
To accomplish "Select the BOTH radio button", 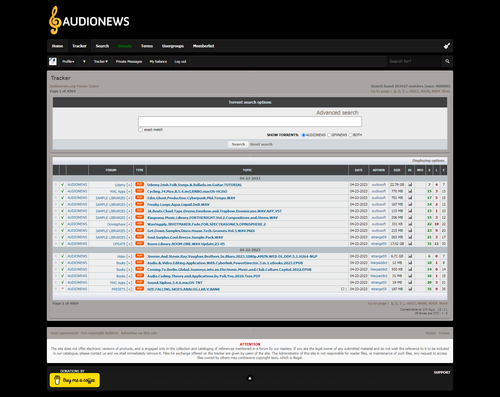I will (350, 135).
